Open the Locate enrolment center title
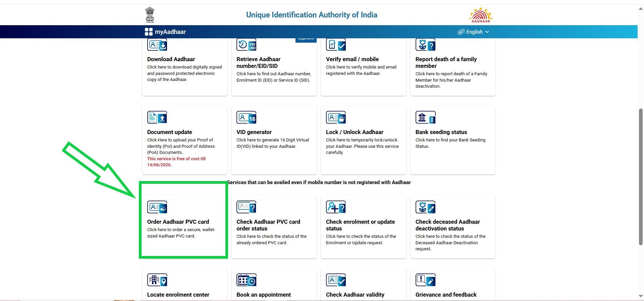The width and height of the screenshot is (644, 301). point(178,295)
